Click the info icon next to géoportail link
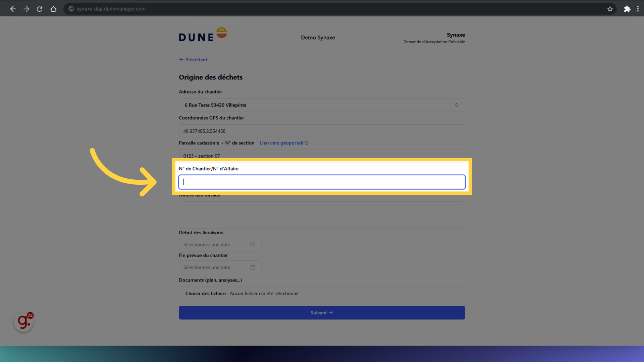644x362 pixels. [x=307, y=143]
